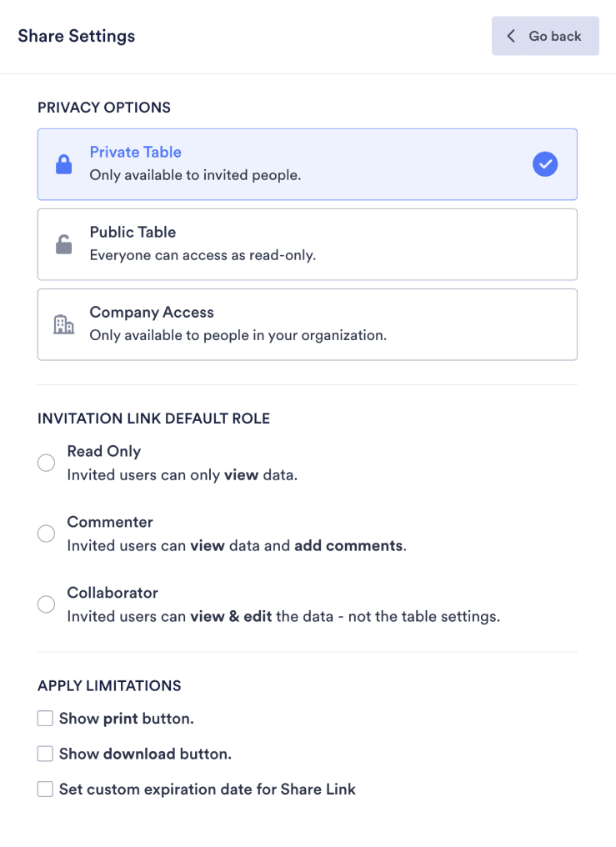Click the PRIVACY OPTIONS section header
The image size is (616, 847).
tap(103, 108)
